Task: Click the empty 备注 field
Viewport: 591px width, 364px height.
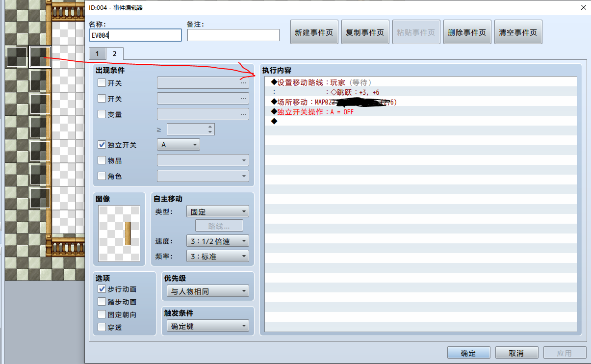Action: [x=233, y=35]
